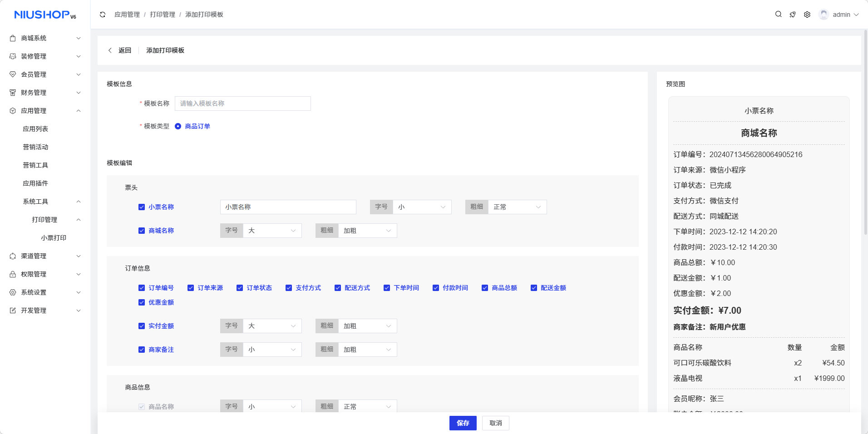Click the back arrow icon next to 返回
868x434 pixels.
pos(110,50)
